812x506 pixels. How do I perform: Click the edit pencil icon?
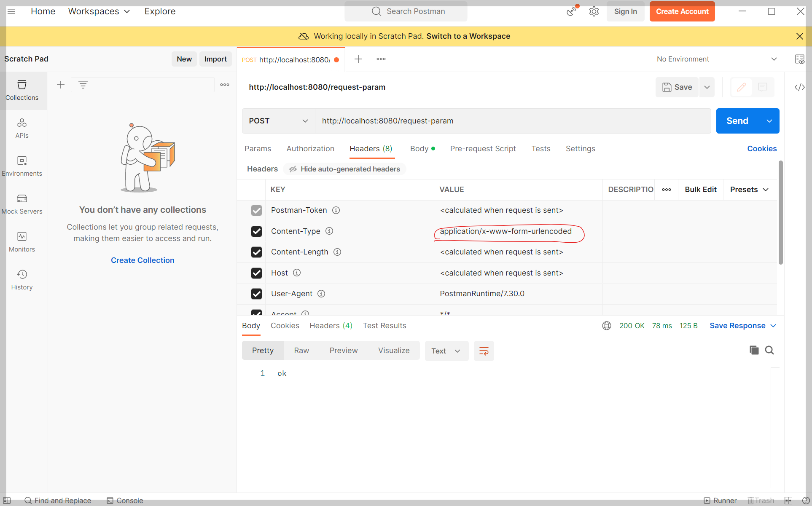coord(741,87)
